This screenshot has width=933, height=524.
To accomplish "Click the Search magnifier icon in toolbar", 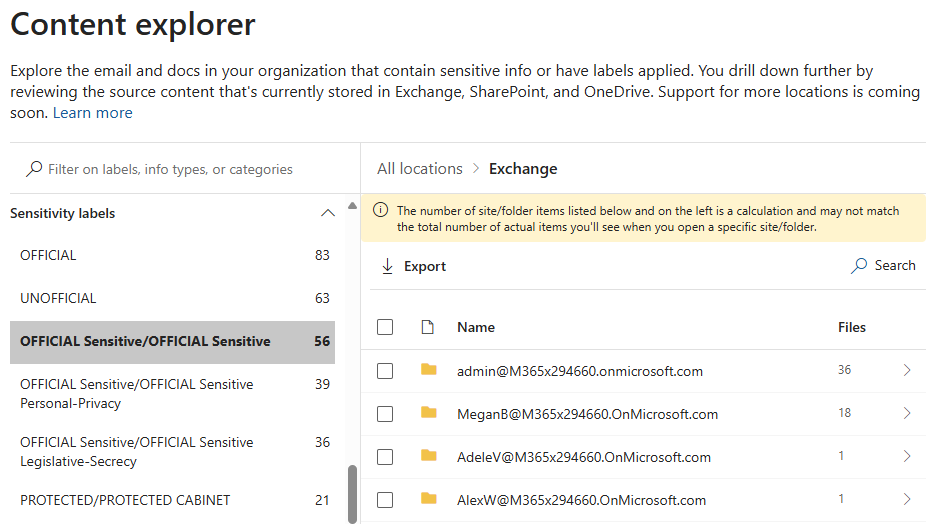I will (859, 265).
